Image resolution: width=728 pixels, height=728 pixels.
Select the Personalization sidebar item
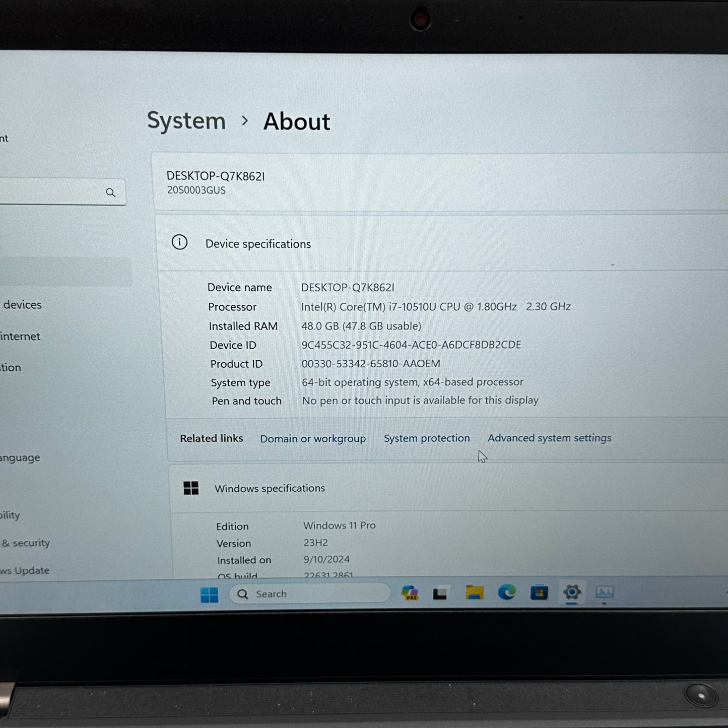(11, 368)
